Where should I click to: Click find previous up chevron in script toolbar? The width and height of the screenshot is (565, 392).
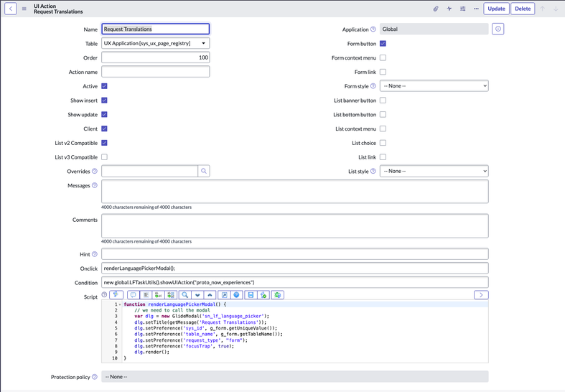(x=210, y=295)
